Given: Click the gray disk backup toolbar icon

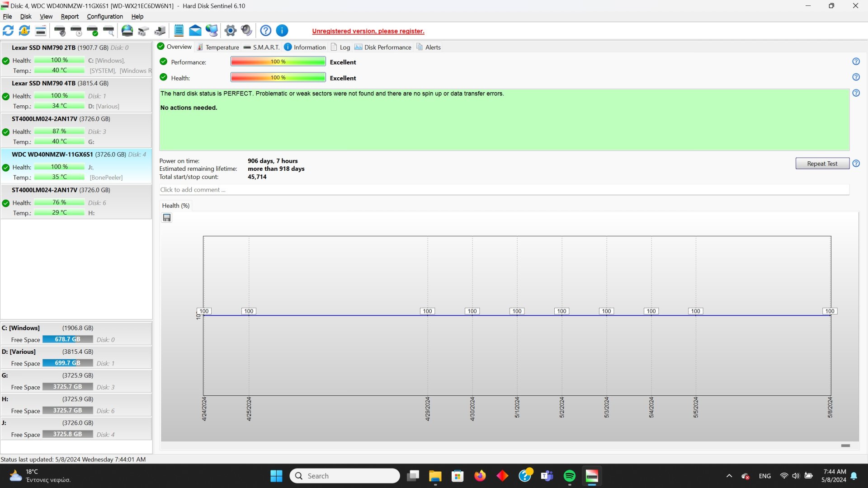Looking at the screenshot, I should pos(144,31).
